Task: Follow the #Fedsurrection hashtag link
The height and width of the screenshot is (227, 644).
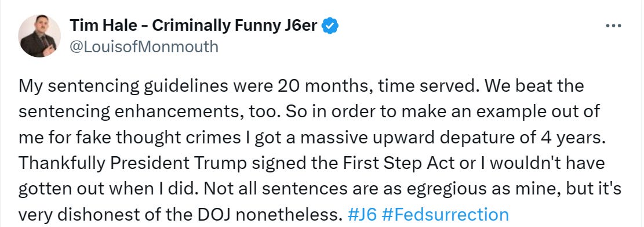Action: click(445, 215)
